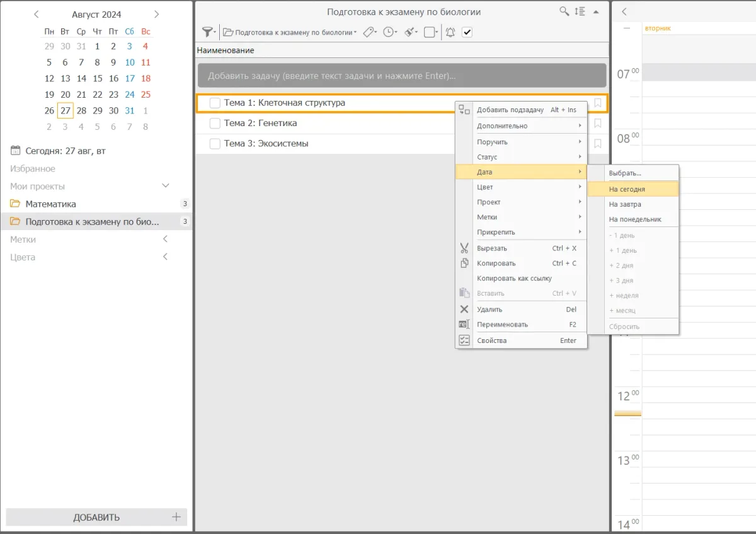Mark Тема 3: Экосистемы as done
Viewport: 756px width, 534px height.
(x=215, y=144)
